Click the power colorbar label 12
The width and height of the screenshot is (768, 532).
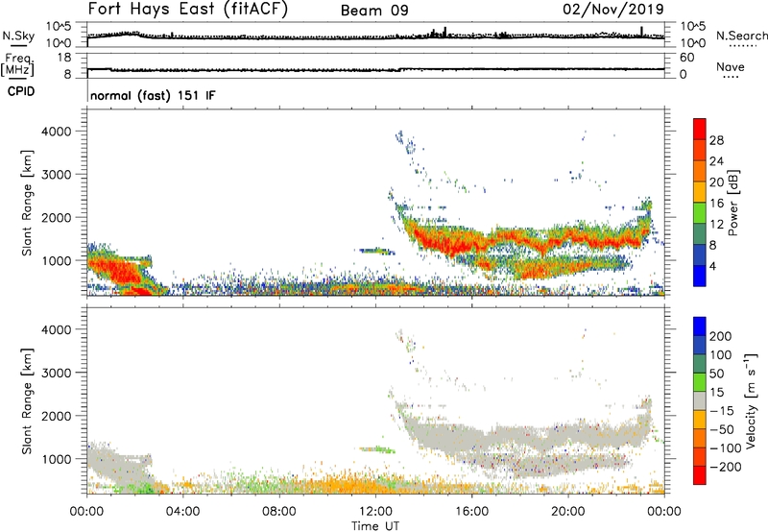click(x=716, y=225)
